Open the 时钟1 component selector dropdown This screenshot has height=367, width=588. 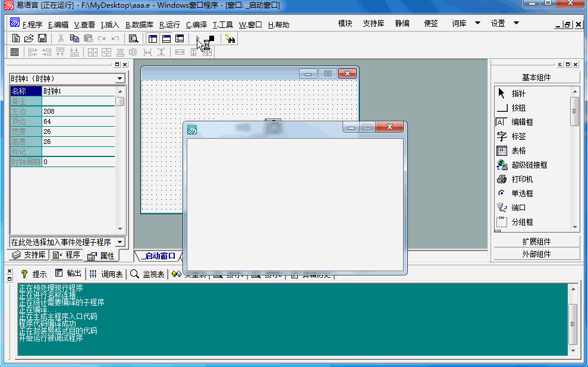tap(120, 79)
